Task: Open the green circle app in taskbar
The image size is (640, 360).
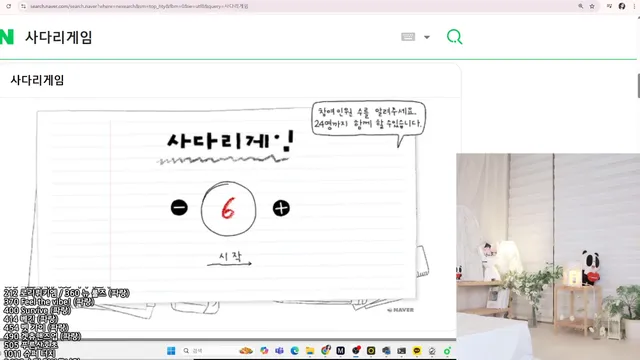Action: pos(447,351)
